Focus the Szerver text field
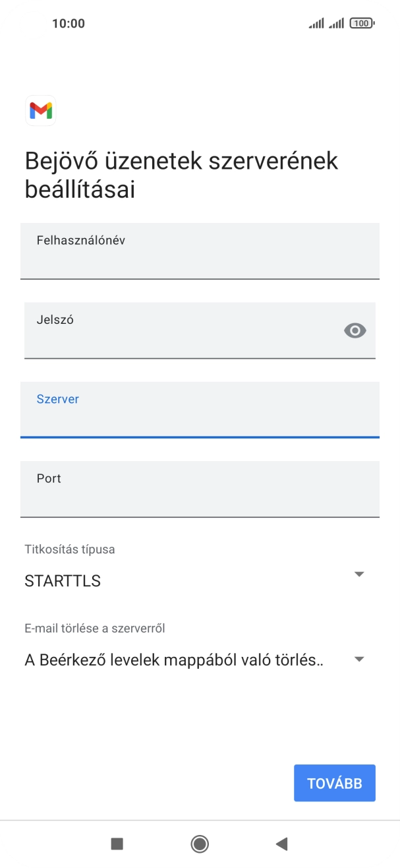This screenshot has width=400, height=868. tap(200, 409)
